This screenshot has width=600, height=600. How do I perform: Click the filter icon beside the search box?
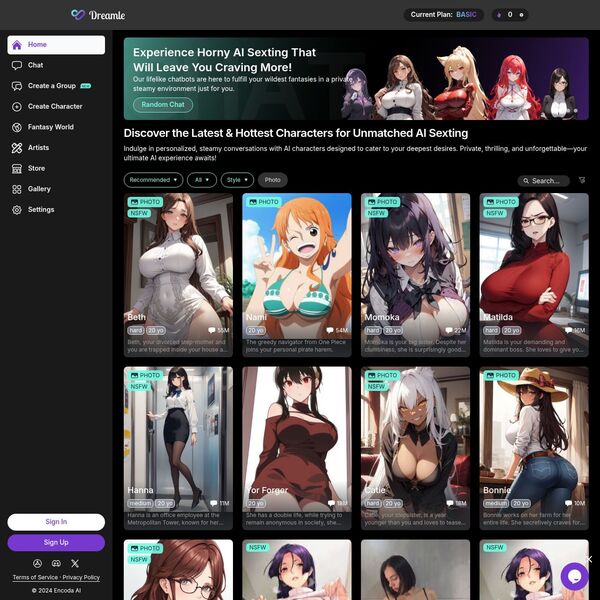[x=582, y=180]
